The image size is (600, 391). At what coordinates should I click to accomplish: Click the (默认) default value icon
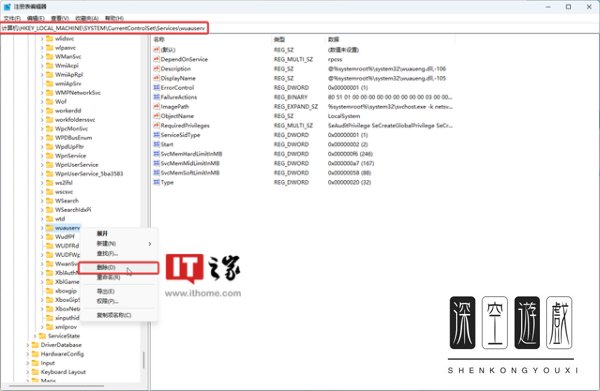(x=156, y=50)
